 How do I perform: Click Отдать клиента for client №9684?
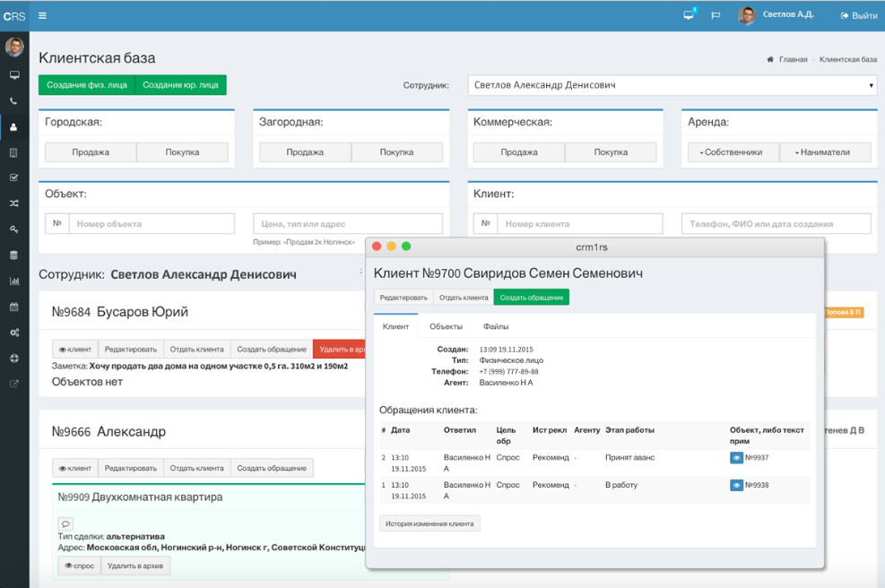pos(197,350)
